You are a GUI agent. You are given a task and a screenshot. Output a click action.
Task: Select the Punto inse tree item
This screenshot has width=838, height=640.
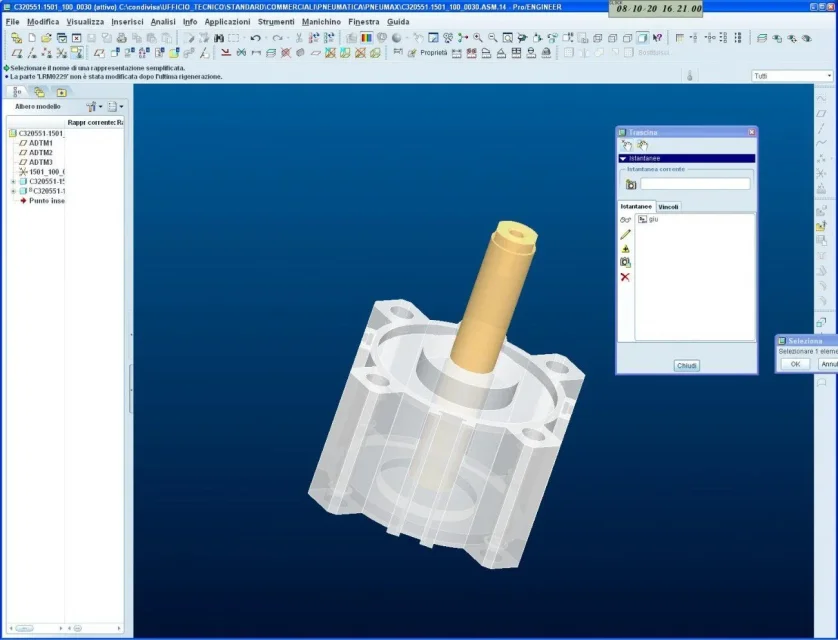point(42,201)
